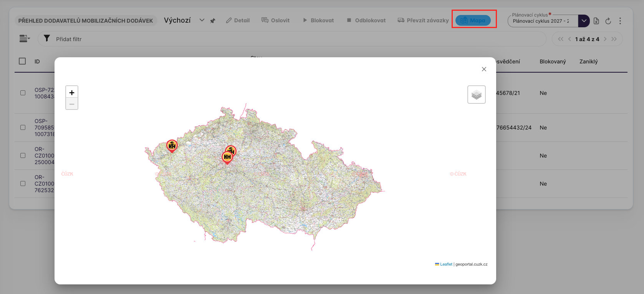The width and height of the screenshot is (644, 294).
Task: Click the westernmost supplier marker on map
Action: (172, 145)
